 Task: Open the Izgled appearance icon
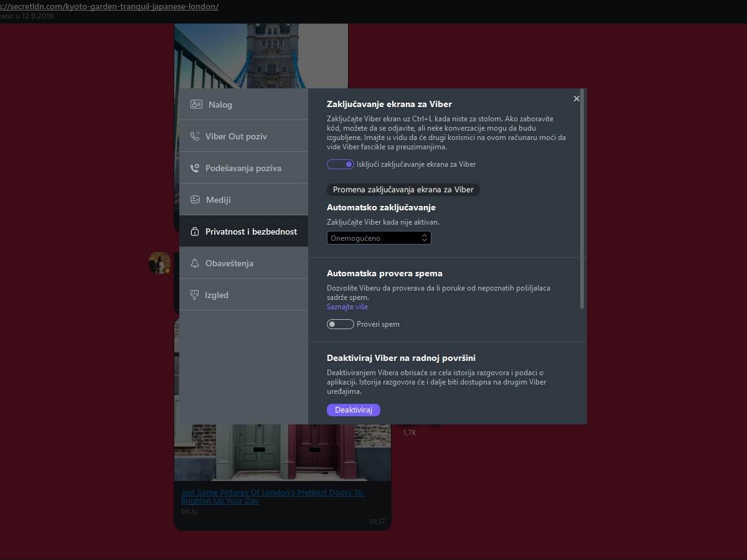point(195,294)
